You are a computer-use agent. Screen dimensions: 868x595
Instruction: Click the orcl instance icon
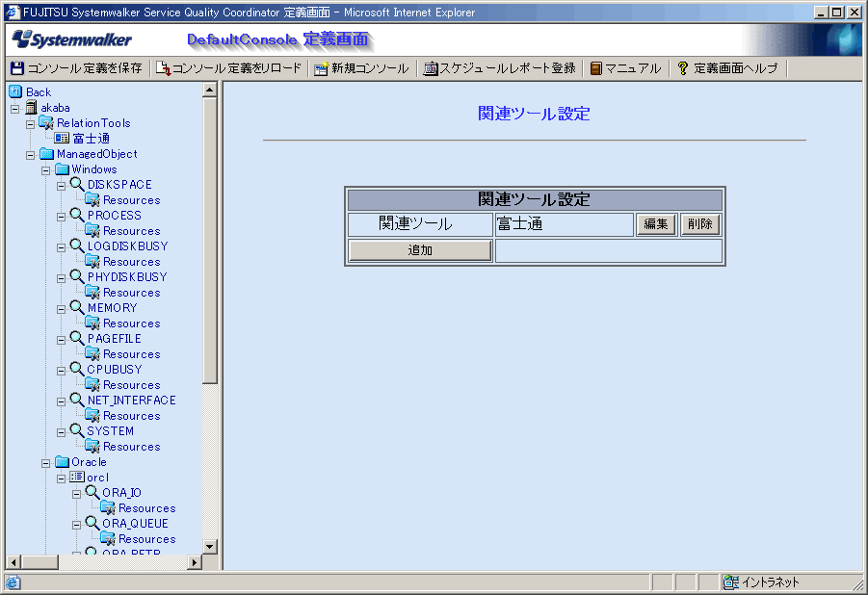click(77, 477)
